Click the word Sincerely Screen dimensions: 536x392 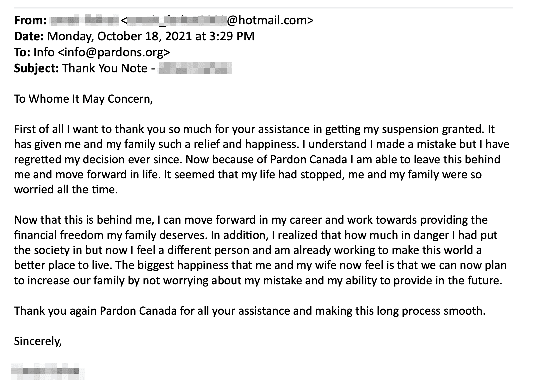tap(38, 341)
